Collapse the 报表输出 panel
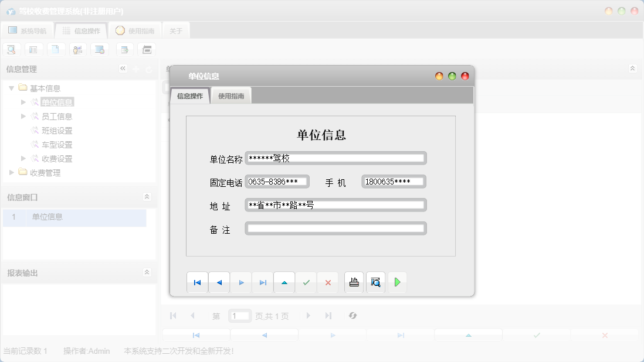 coord(147,273)
